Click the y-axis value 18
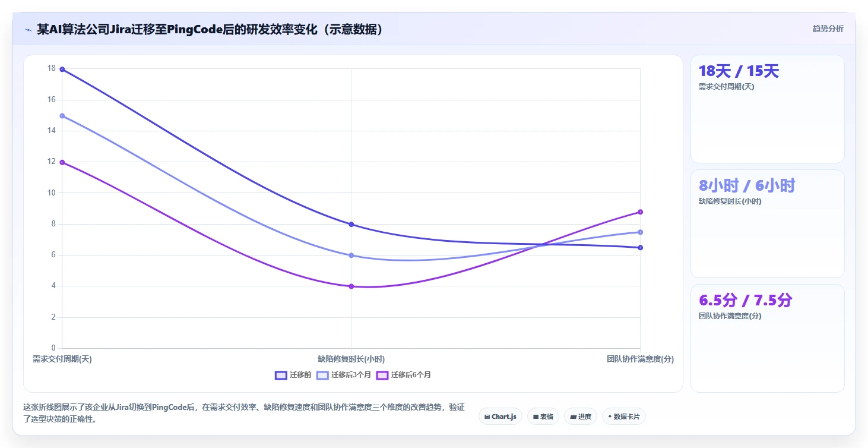The height and width of the screenshot is (448, 868). [52, 69]
